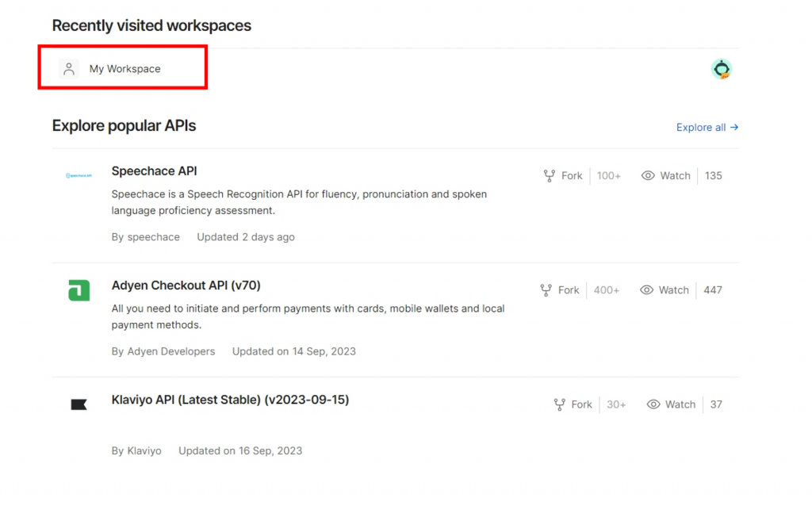Image resolution: width=812 pixels, height=506 pixels.
Task: Watch the Speechace API
Action: coord(666,175)
